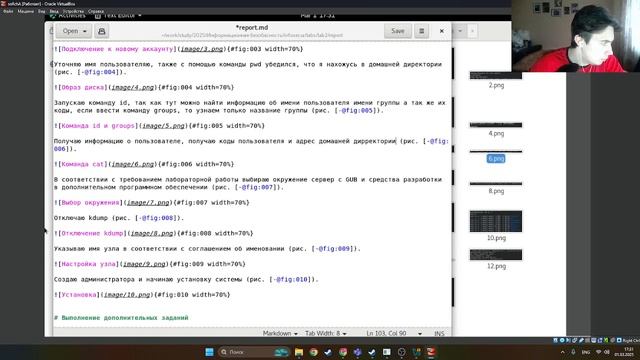
Task: Click the new document icon in gedit header
Action: tap(102, 31)
